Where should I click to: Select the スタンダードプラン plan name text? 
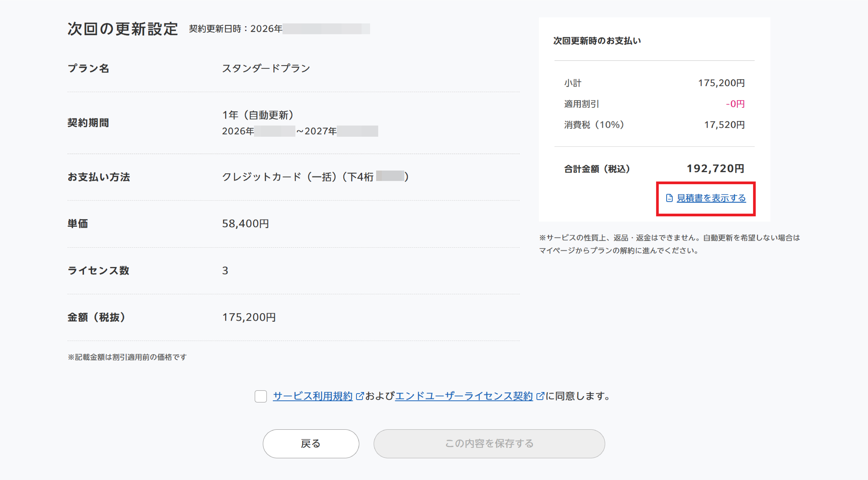click(x=266, y=68)
